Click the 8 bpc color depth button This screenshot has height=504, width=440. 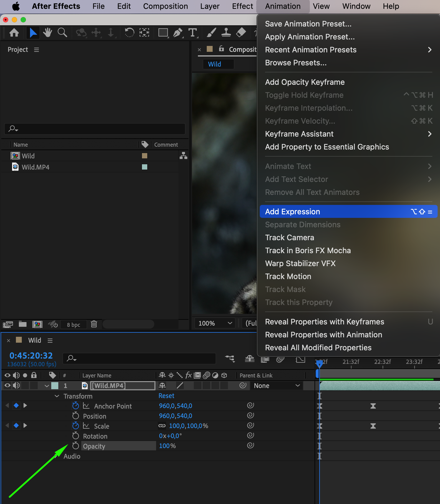tap(73, 325)
